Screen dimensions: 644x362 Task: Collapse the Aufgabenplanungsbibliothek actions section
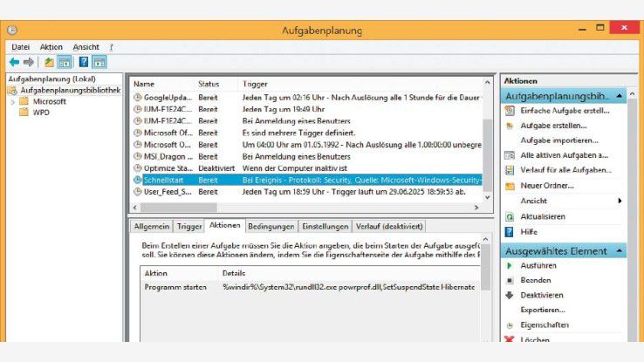[x=619, y=94]
